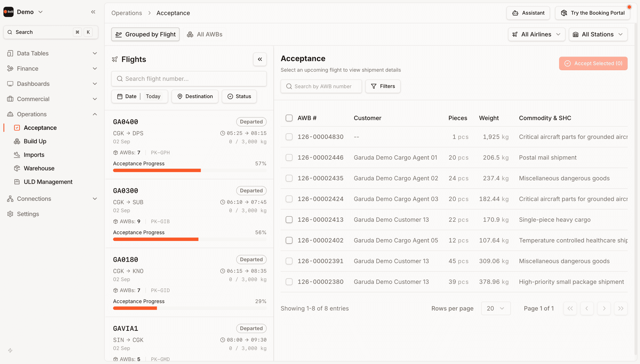Click the Destination filter button
The width and height of the screenshot is (640, 364).
point(195,97)
